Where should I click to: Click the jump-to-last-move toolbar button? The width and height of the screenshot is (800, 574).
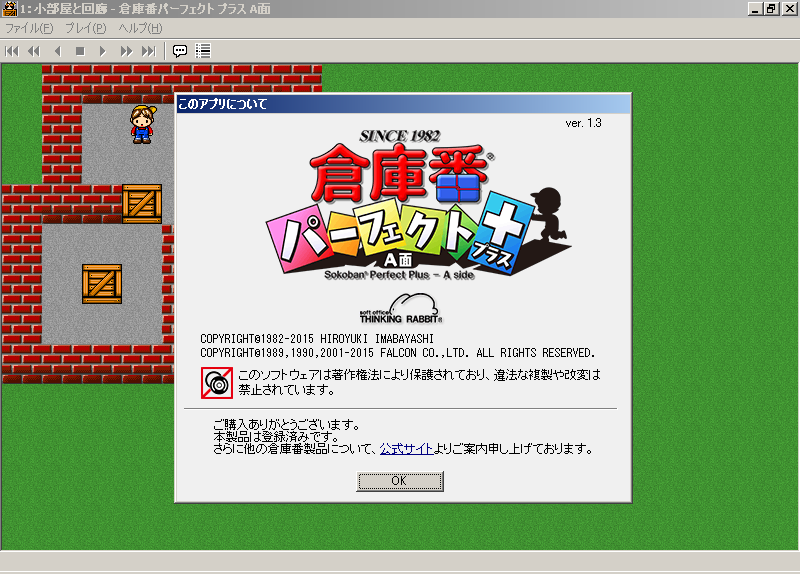[x=148, y=50]
